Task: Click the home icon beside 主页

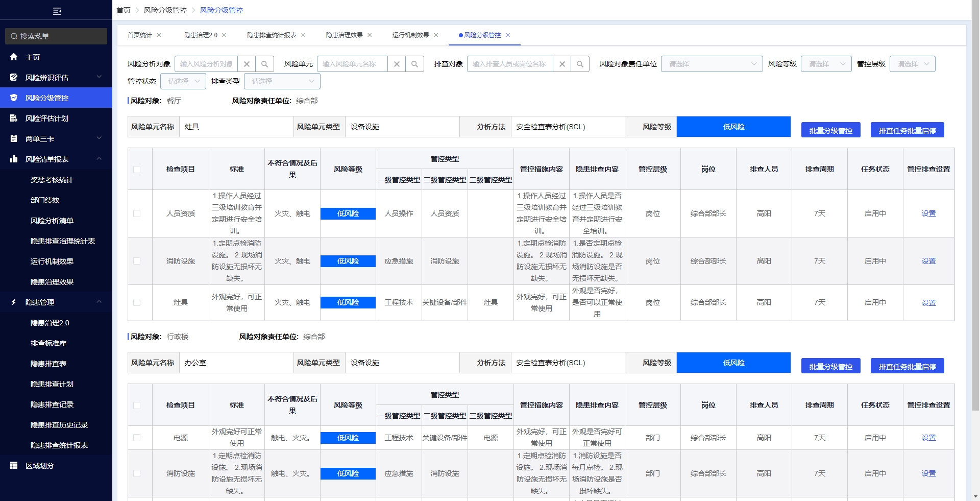Action: click(14, 57)
